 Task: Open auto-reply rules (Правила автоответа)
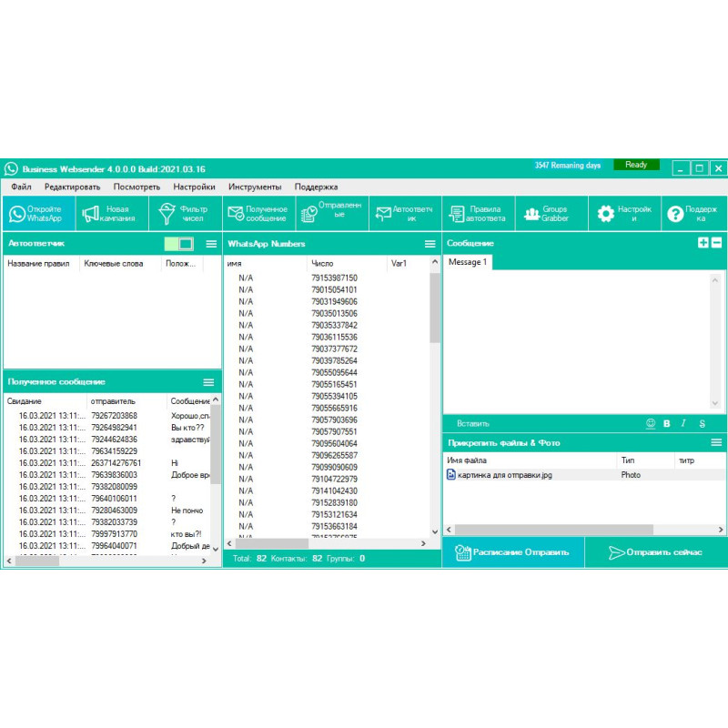pyautogui.click(x=479, y=214)
